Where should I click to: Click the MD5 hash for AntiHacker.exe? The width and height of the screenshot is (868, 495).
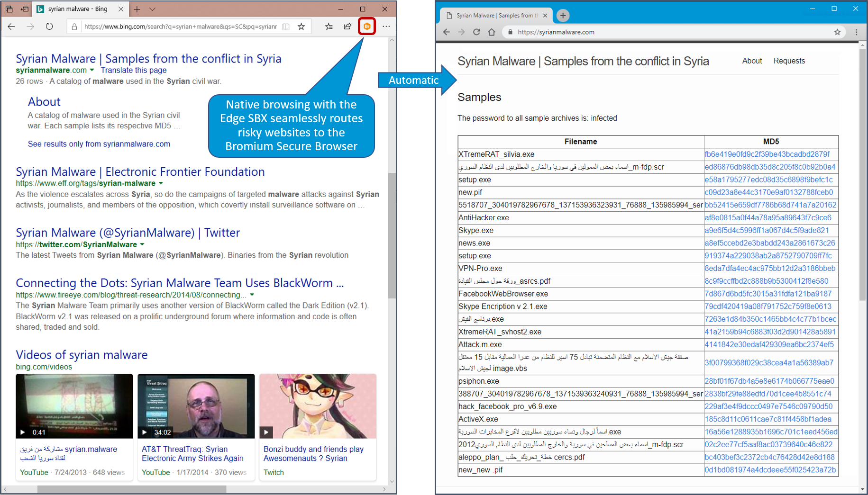tap(768, 218)
